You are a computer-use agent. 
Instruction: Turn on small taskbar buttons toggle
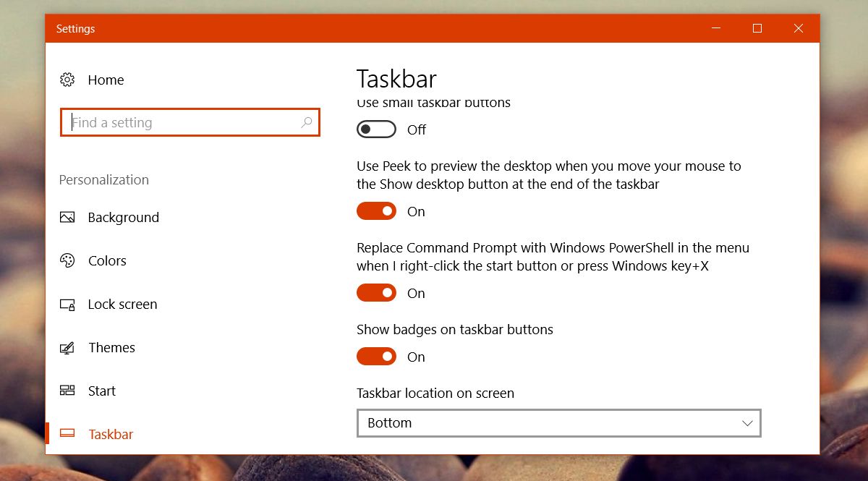click(377, 129)
